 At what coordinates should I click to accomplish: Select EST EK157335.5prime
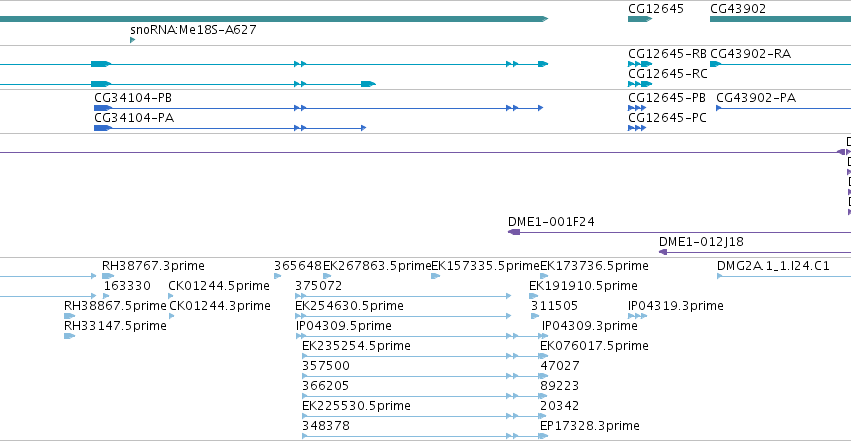pyautogui.click(x=485, y=266)
